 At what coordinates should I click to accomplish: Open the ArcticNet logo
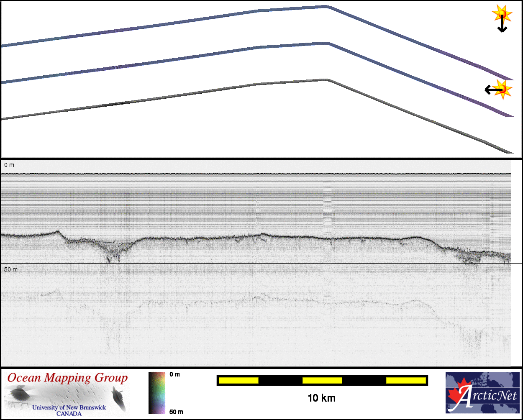click(x=482, y=393)
